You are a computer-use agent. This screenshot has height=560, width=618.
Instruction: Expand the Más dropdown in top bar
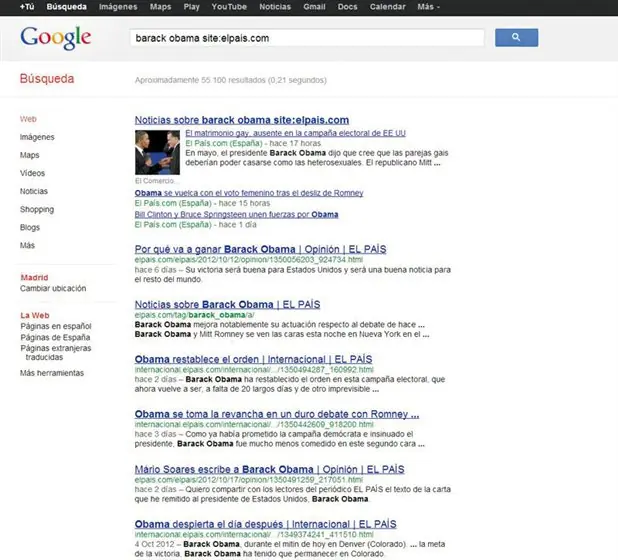428,7
